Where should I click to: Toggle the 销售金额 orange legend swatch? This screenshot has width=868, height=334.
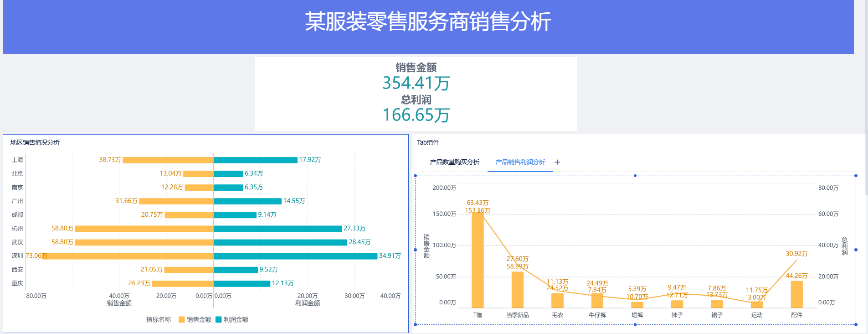pyautogui.click(x=181, y=319)
